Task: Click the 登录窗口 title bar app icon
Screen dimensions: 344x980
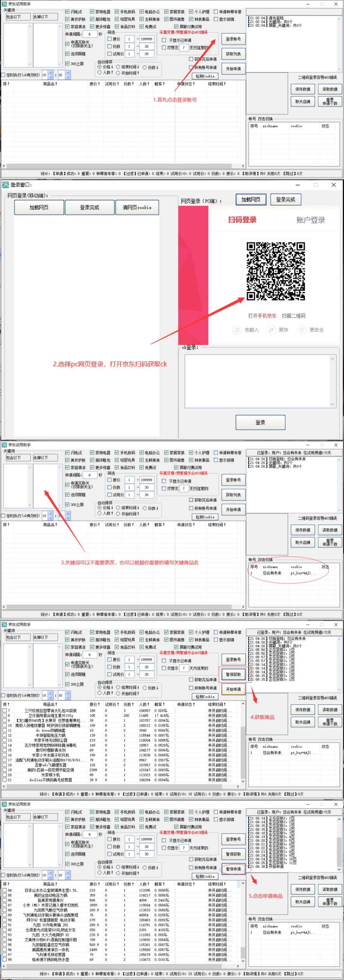Action: [x=5, y=185]
